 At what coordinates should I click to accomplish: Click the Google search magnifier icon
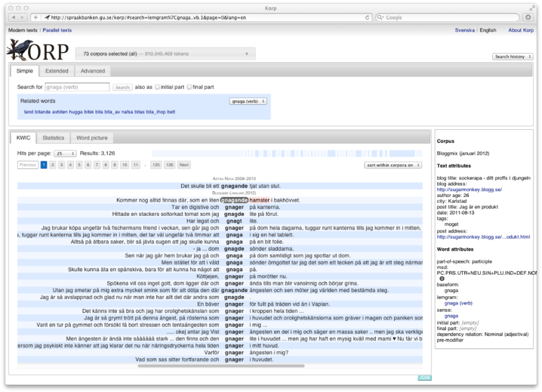tap(380, 17)
